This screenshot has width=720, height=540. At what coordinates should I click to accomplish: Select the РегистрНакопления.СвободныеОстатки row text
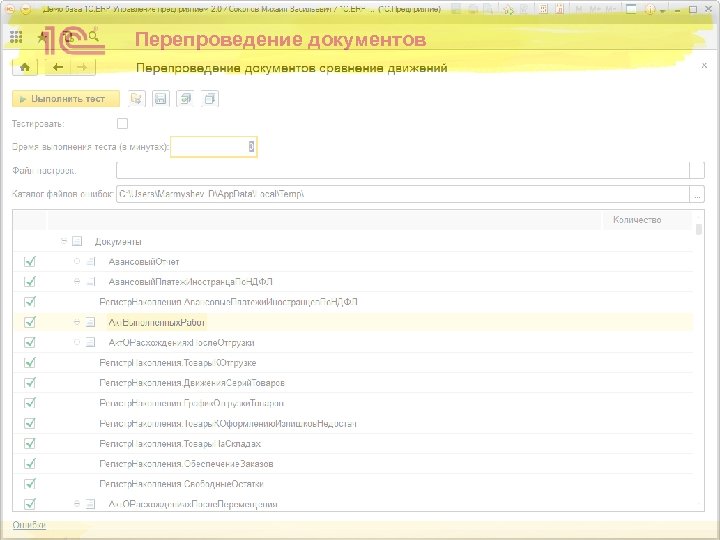(181, 484)
